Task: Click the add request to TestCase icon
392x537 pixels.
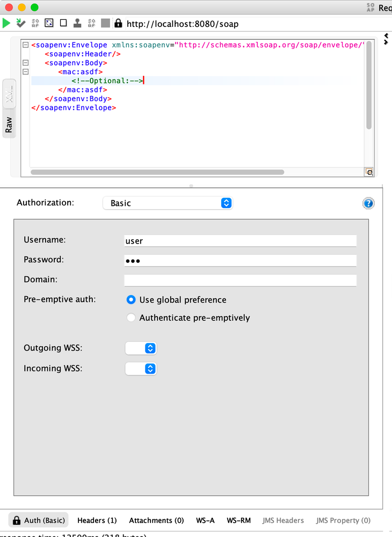Action: coord(21,23)
